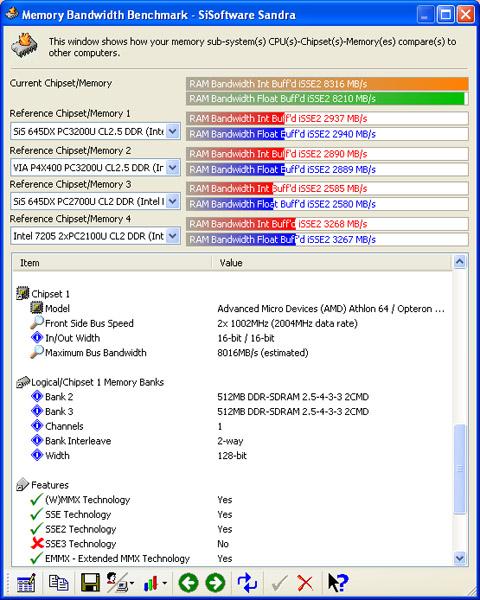Click info icon beside Channels
Viewport: 480px width, 600px height.
pyautogui.click(x=37, y=426)
